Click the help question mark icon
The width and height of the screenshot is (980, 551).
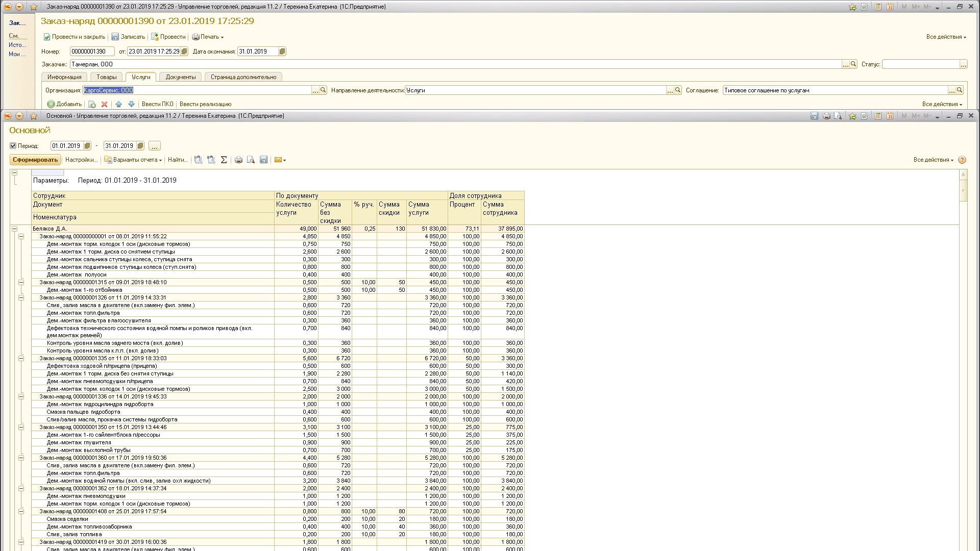point(962,160)
